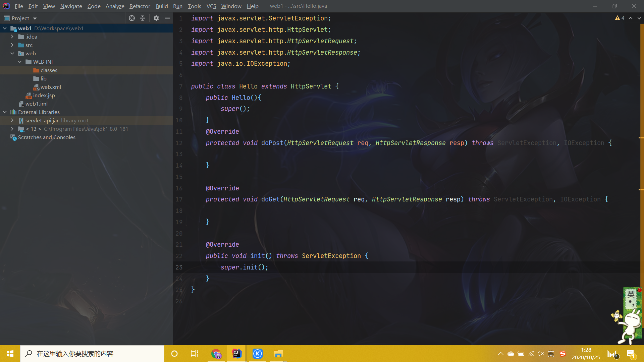Open the Tools menu
644x362 pixels.
click(194, 6)
